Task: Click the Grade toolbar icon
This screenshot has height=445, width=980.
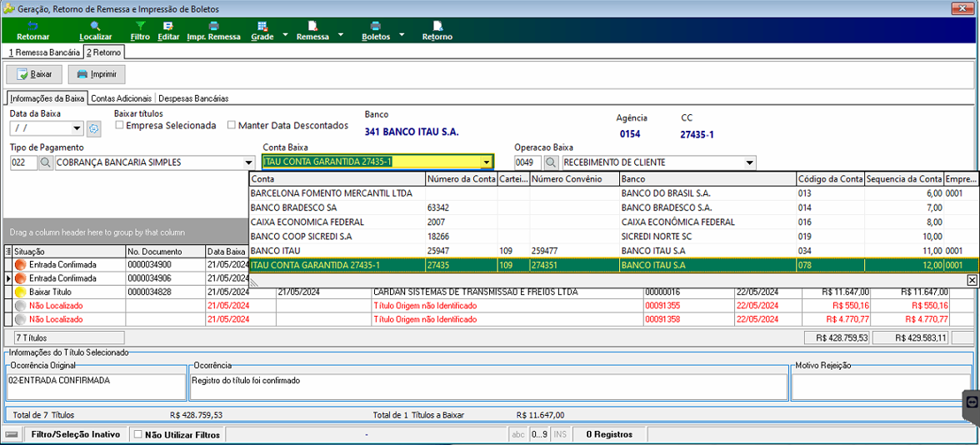Action: point(262,27)
